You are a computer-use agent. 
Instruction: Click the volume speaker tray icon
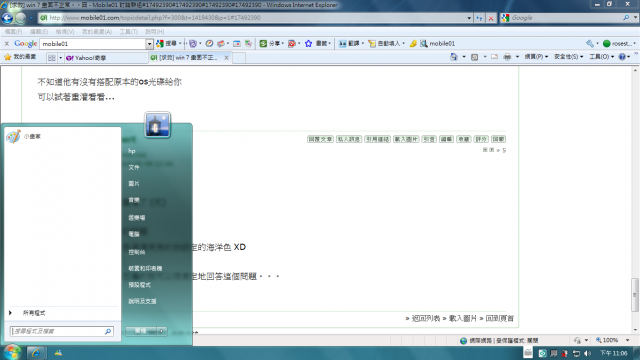point(587,353)
